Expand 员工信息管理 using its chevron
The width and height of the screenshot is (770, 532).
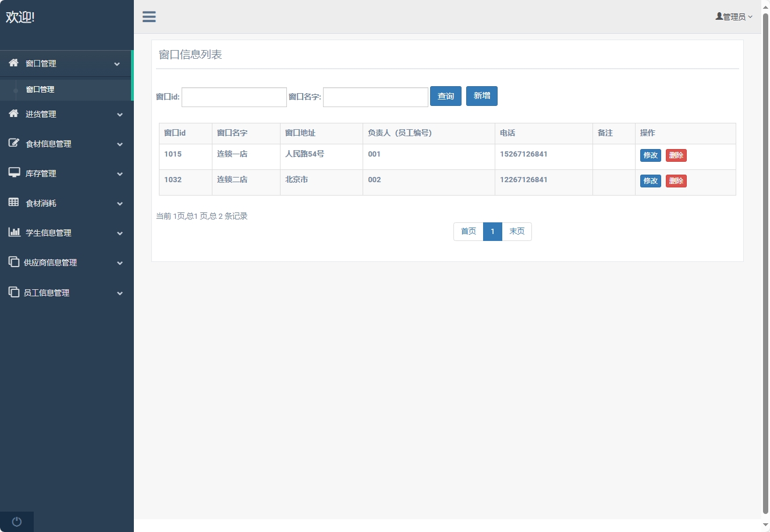pos(120,293)
